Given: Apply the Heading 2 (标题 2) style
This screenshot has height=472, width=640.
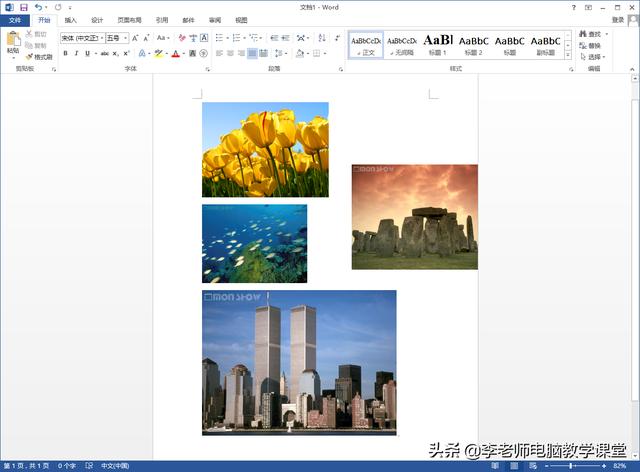Looking at the screenshot, I should pos(473,45).
